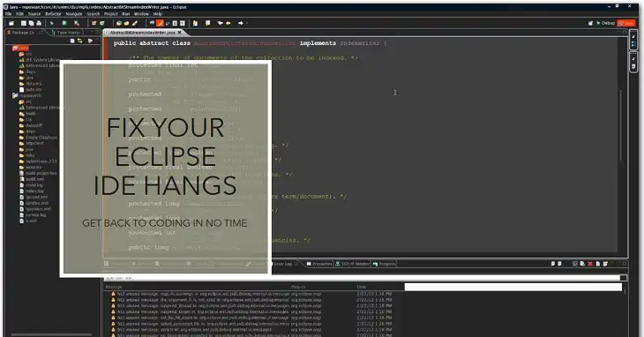Image resolution: width=644 pixels, height=337 pixels.
Task: Toggle the orange highlighted editor toolbar button
Action: coord(160,24)
